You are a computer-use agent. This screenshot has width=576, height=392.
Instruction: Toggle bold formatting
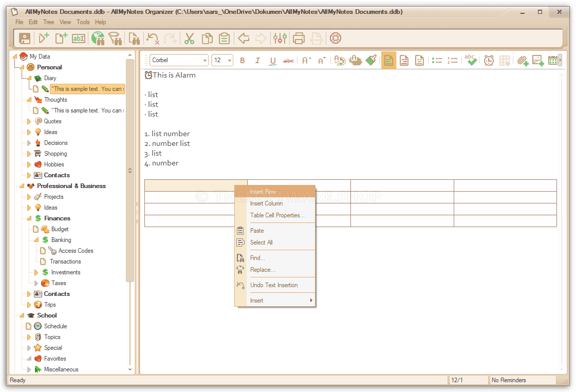(x=243, y=60)
